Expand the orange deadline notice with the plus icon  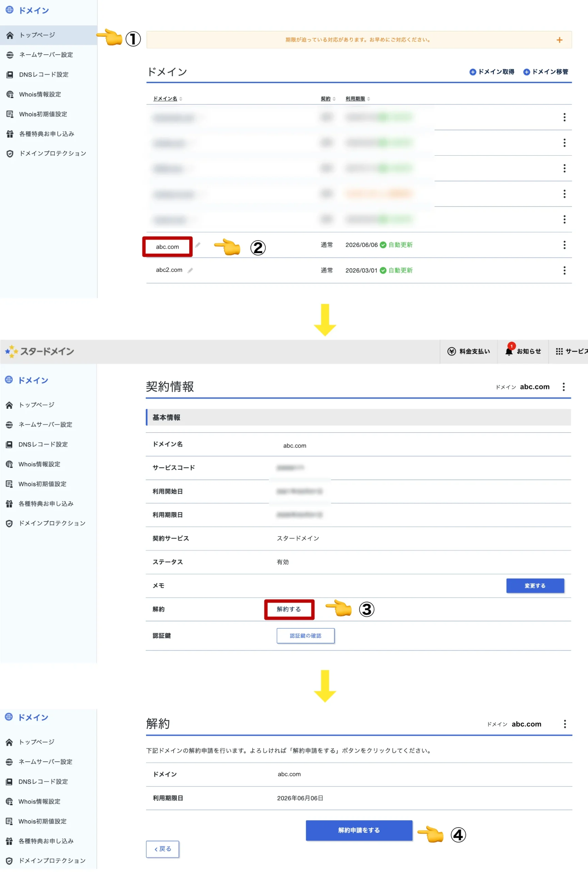click(559, 40)
